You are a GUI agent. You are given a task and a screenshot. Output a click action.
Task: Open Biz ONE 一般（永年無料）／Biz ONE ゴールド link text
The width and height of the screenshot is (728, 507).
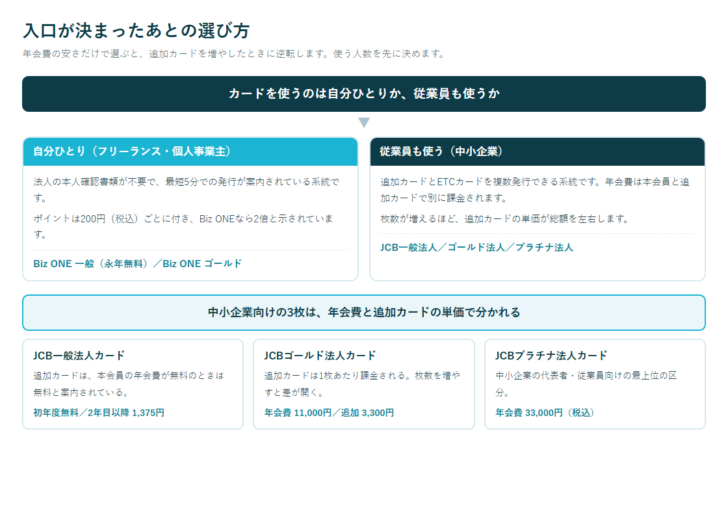[x=137, y=264]
